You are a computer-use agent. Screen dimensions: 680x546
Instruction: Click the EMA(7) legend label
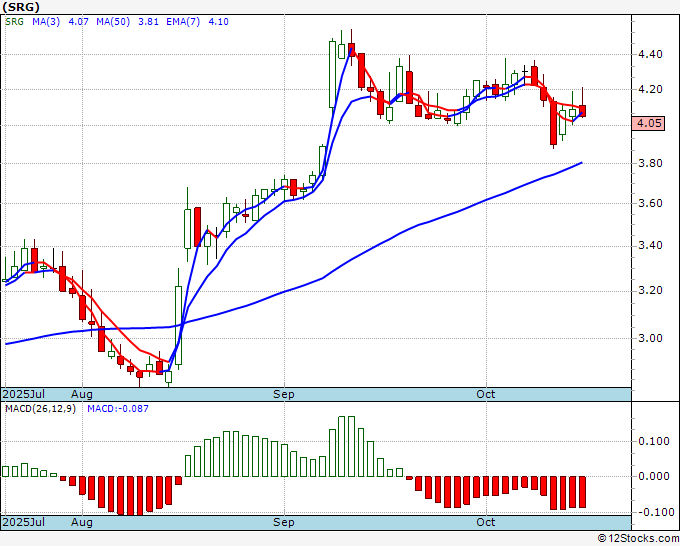(183, 22)
